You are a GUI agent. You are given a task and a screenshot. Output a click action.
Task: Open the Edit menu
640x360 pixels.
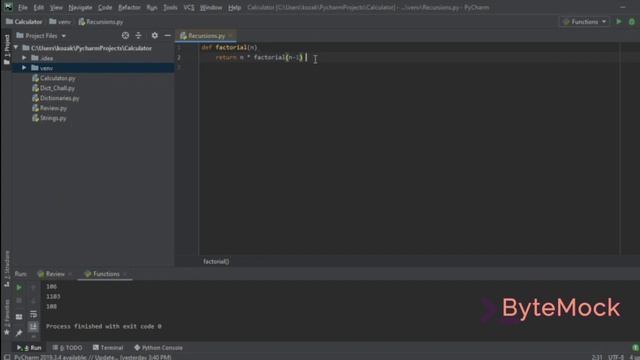(38, 7)
